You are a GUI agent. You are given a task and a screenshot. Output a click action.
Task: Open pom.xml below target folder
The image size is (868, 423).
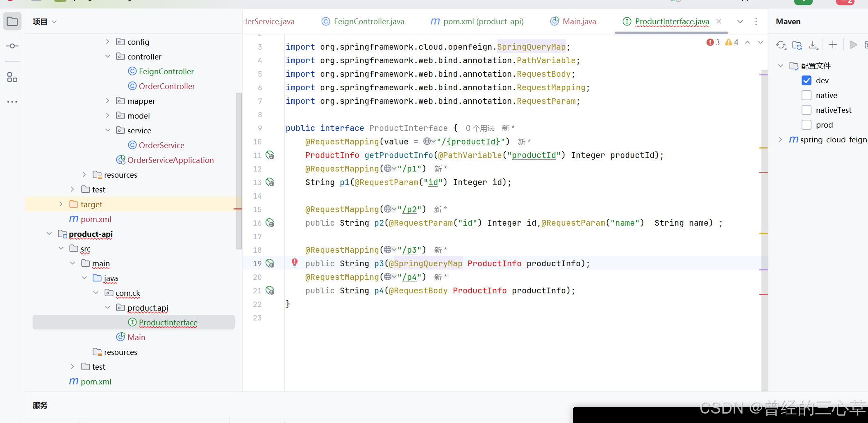click(x=90, y=219)
